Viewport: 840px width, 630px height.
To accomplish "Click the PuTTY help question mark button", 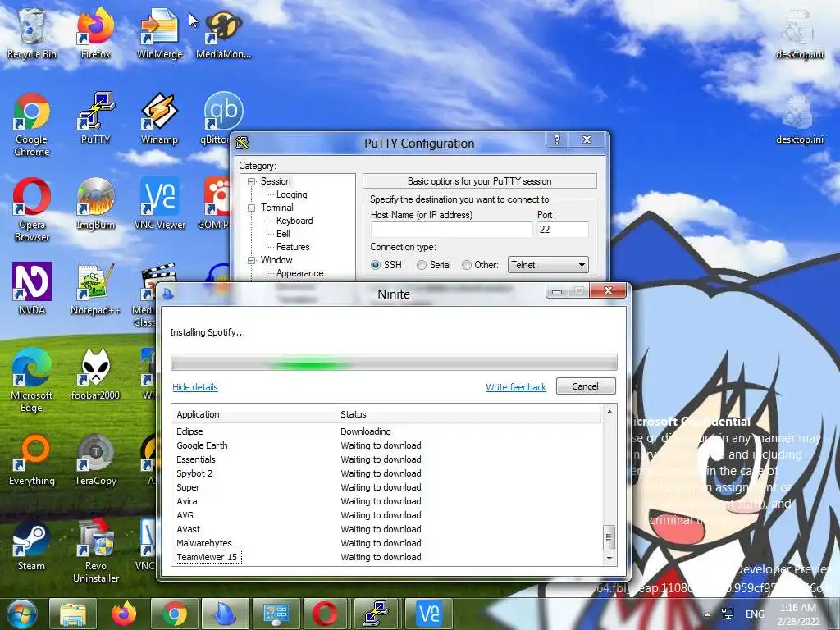I will (x=557, y=139).
